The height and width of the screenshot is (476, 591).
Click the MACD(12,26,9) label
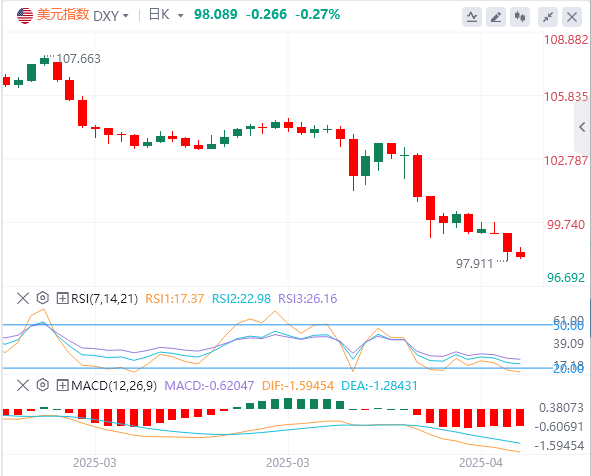(114, 386)
